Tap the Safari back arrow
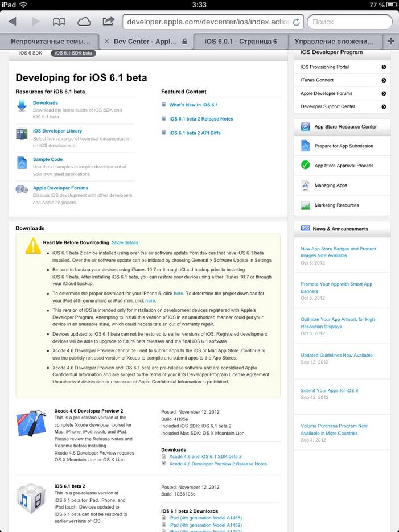 [13, 22]
